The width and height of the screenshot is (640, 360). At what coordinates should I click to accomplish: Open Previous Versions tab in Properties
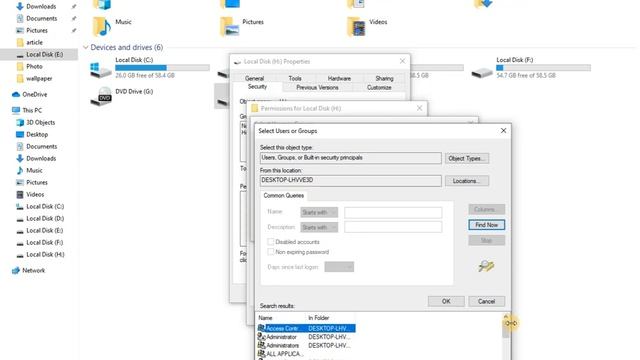click(x=317, y=87)
